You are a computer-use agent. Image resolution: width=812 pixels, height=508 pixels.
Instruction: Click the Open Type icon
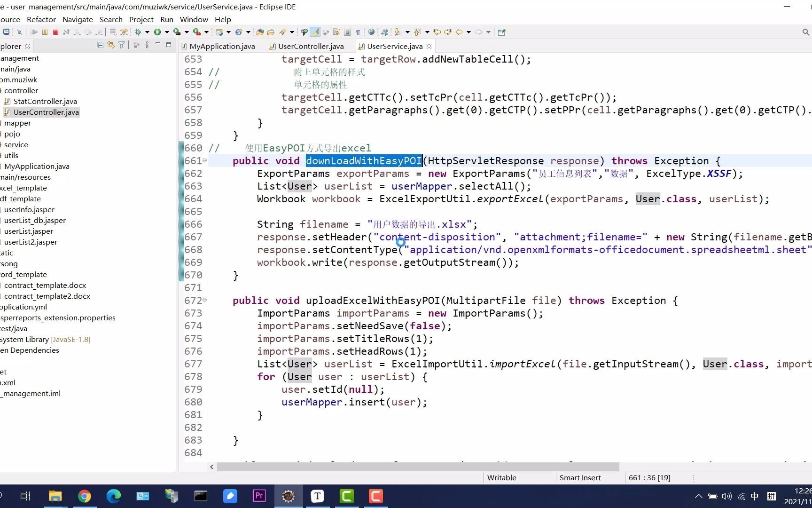click(260, 32)
